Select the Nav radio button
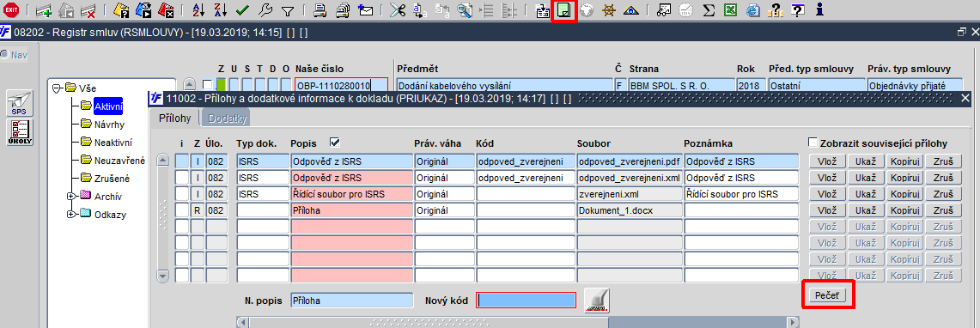The width and height of the screenshot is (980, 328). tap(4, 54)
